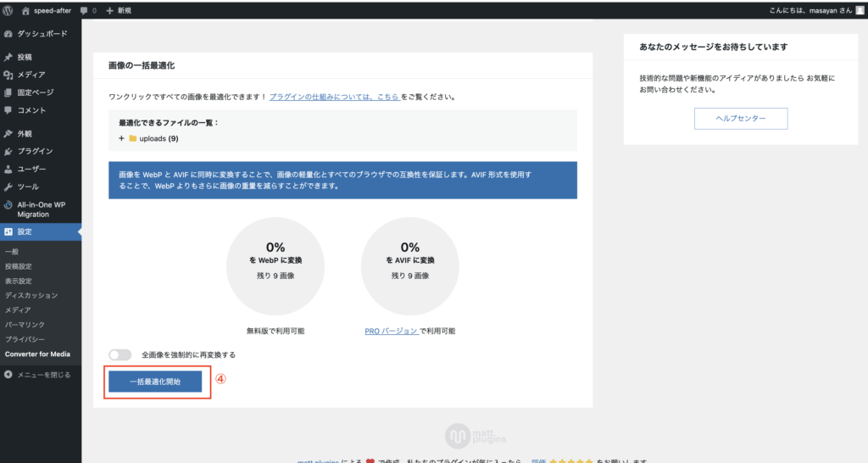Screen dimensions: 868x463
Task: Expand the uploads (9) folder tree
Action: pos(121,138)
